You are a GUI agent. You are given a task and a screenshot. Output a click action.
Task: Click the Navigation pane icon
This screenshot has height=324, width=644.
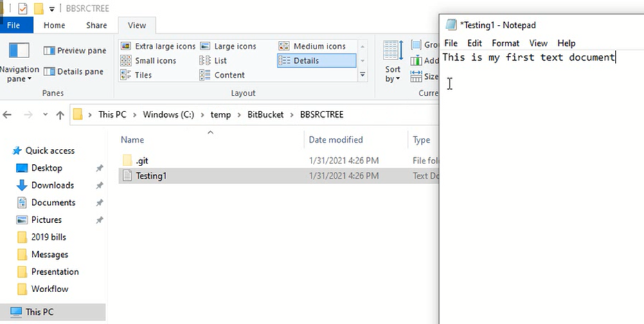[19, 52]
